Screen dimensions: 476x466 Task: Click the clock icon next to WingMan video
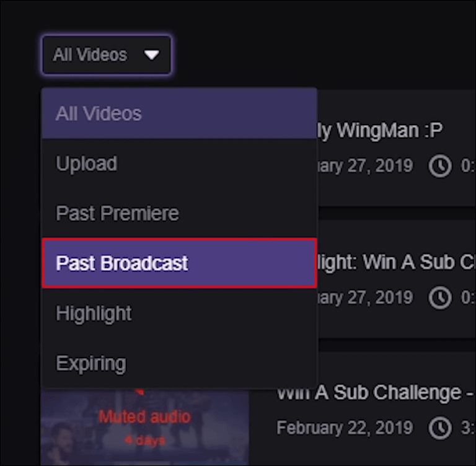[x=440, y=166]
